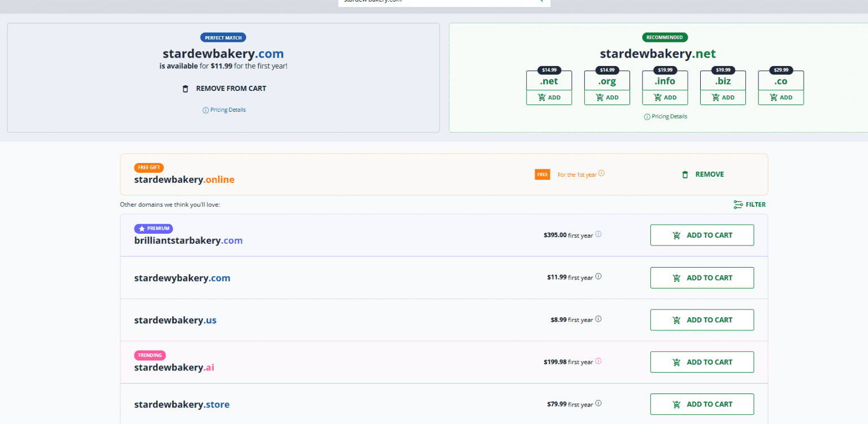Image resolution: width=868 pixels, height=424 pixels.
Task: Click the info icon beside stardewbakery.store price
Action: tap(598, 403)
